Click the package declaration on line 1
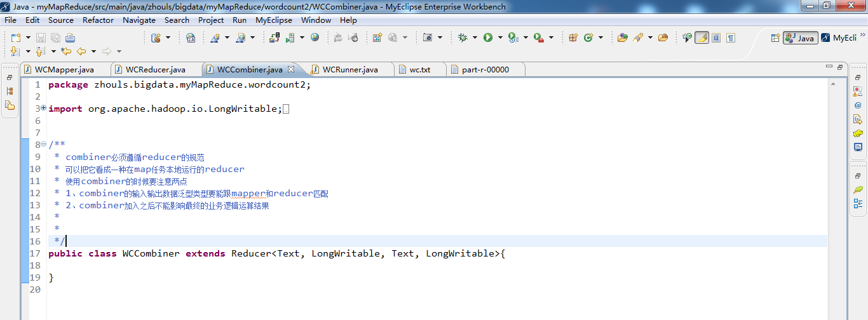 coord(180,84)
